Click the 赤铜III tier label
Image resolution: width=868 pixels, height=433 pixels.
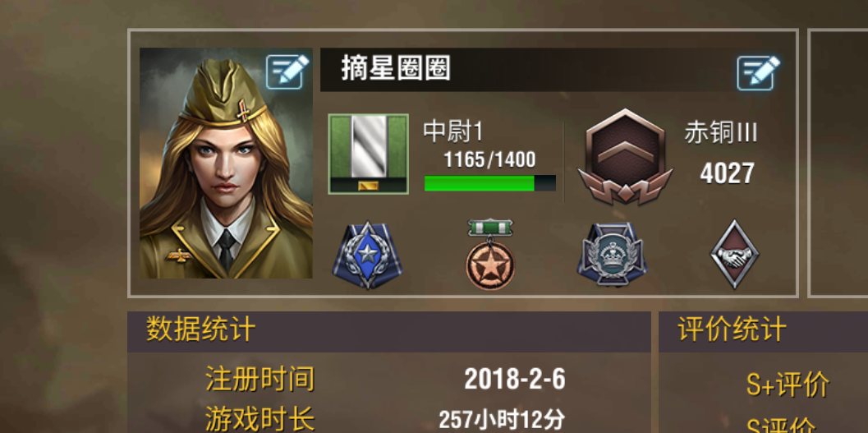[721, 133]
